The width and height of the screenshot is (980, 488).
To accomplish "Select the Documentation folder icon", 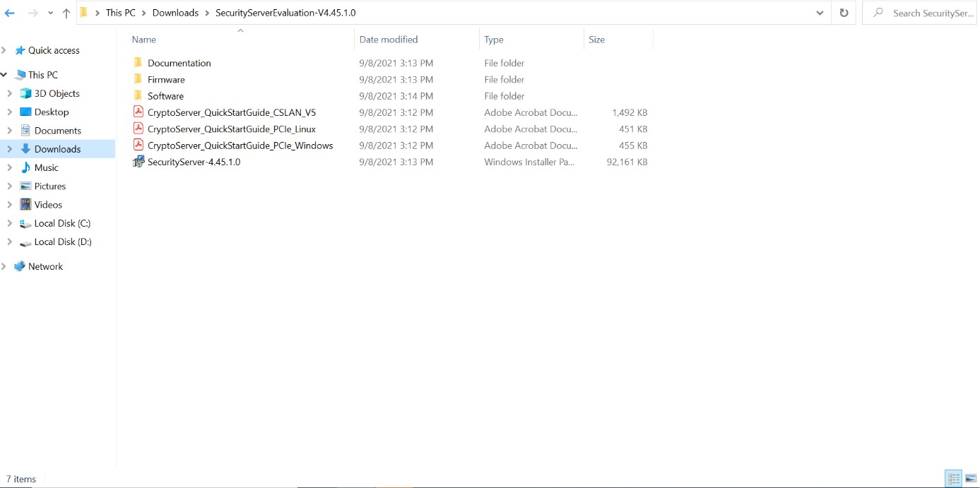I will [138, 63].
